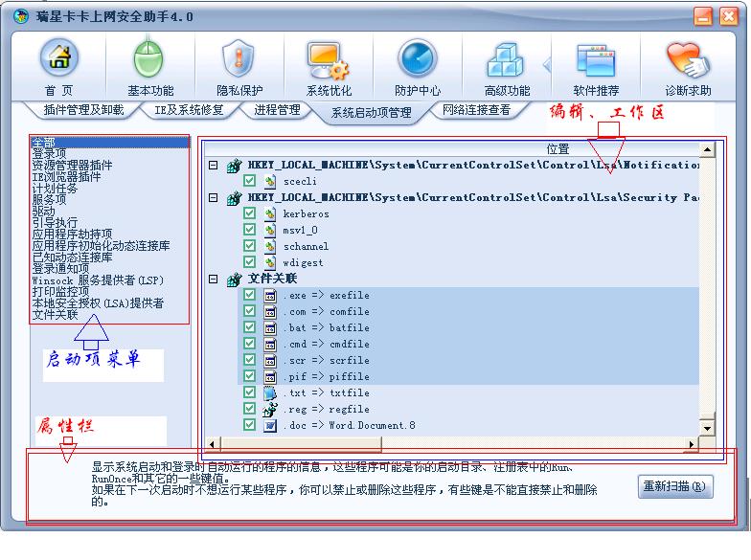
Task: Click the .exe exefile icon
Action: coord(270,295)
